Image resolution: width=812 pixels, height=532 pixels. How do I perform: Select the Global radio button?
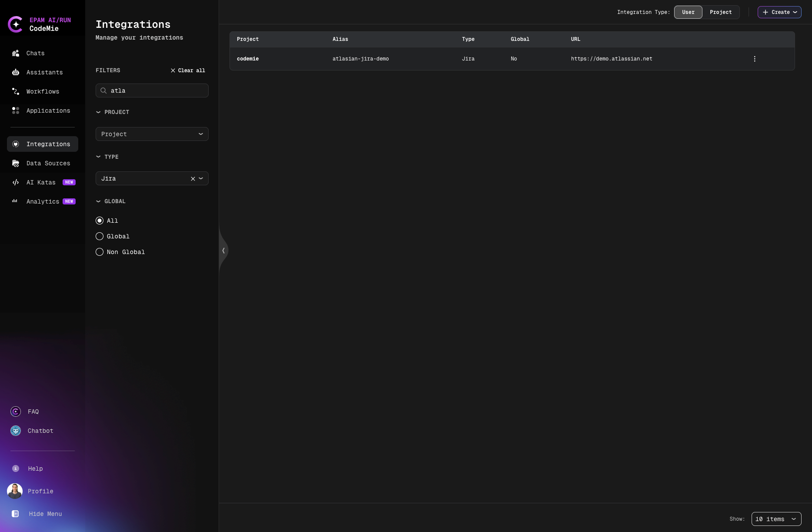click(x=100, y=236)
